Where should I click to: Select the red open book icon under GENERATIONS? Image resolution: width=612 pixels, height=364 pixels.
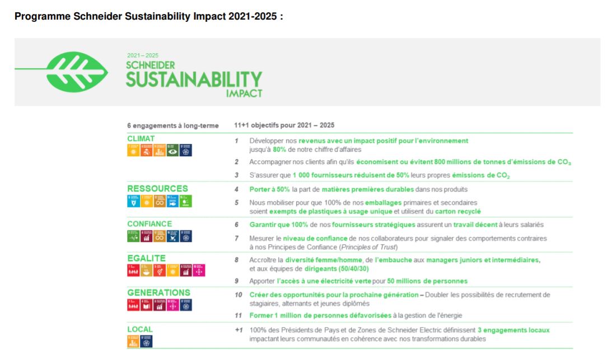pos(146,305)
